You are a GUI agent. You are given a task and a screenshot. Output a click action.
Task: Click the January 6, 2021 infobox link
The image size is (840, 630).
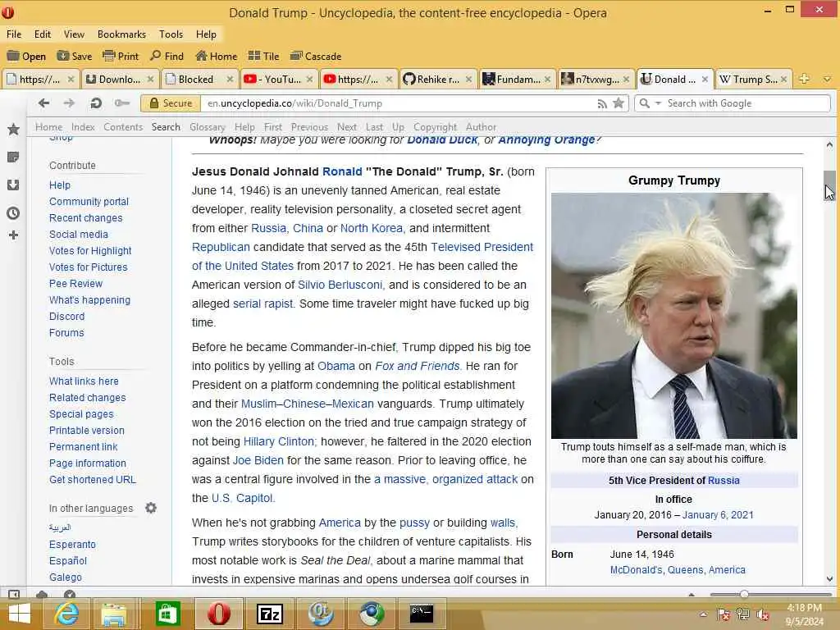click(718, 515)
